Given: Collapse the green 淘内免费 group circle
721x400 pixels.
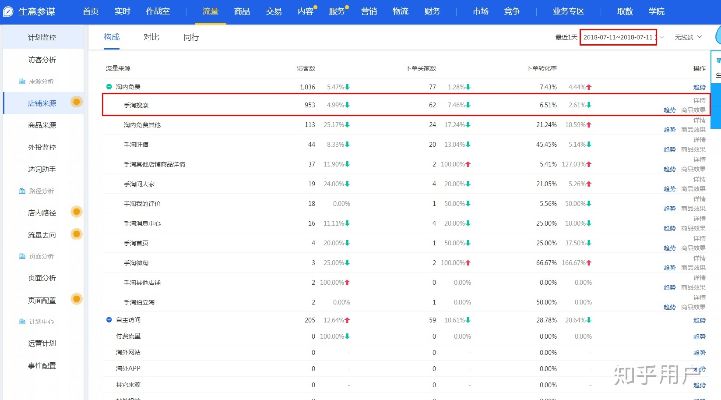Looking at the screenshot, I should (109, 86).
